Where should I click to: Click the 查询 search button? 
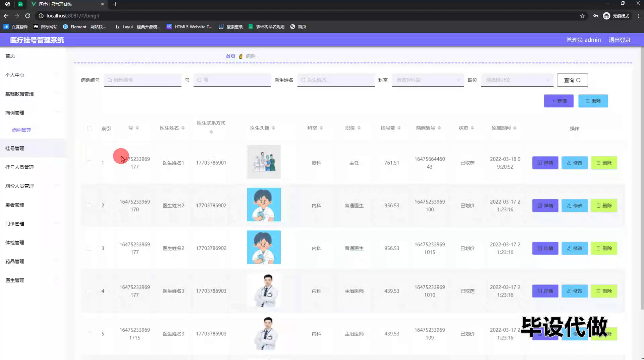click(572, 80)
